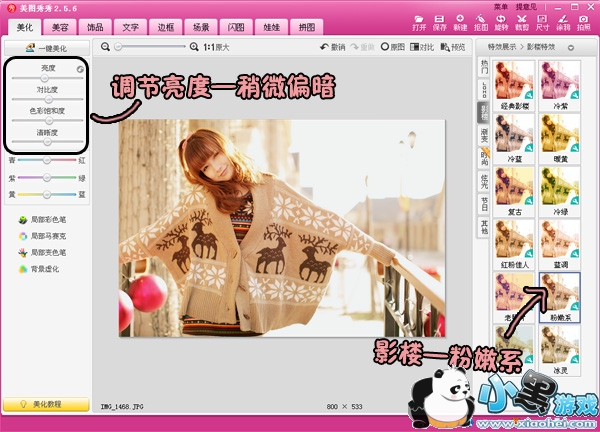Select the 抠图 cutout tool
This screenshot has width=600, height=432.
pyautogui.click(x=481, y=22)
